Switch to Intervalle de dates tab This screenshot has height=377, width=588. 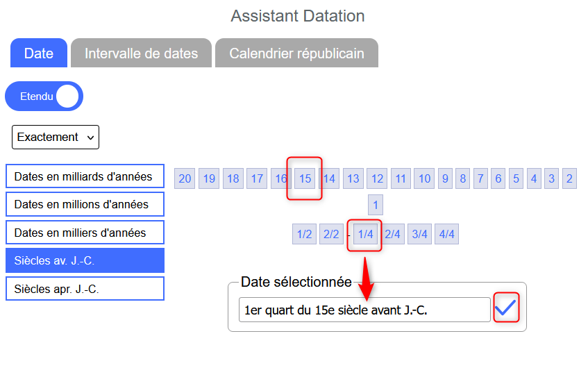(141, 53)
